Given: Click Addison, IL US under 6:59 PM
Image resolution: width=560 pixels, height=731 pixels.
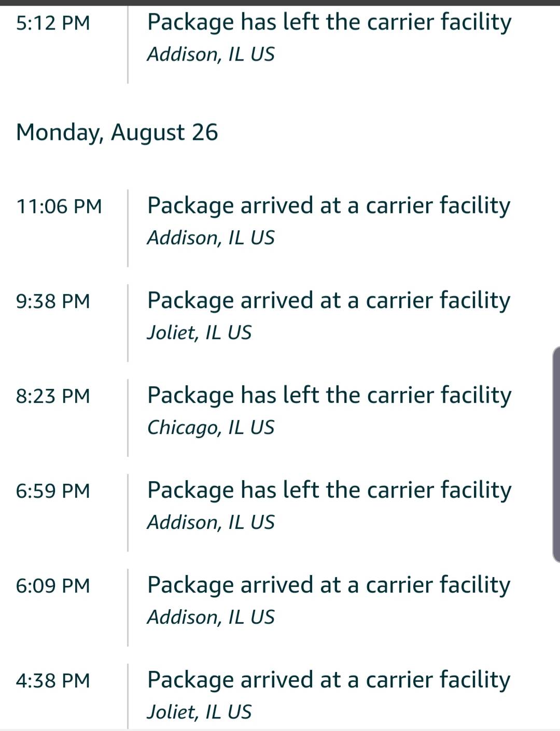Looking at the screenshot, I should point(211,522).
